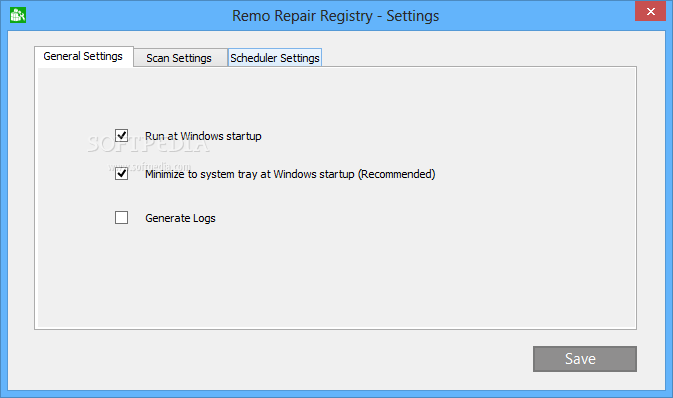The width and height of the screenshot is (673, 398).
Task: Click the 'Run at Windows startup' label
Action: tap(203, 136)
